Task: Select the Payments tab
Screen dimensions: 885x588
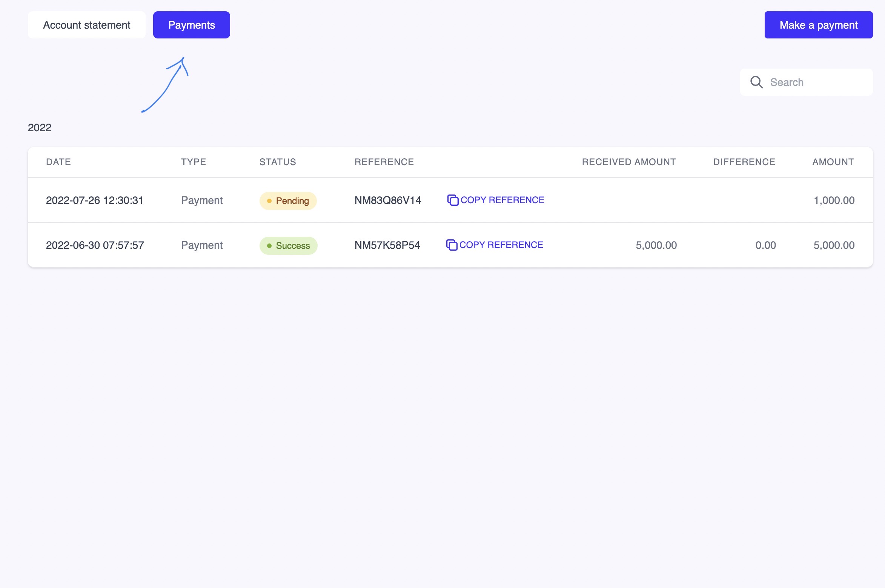Action: point(191,25)
